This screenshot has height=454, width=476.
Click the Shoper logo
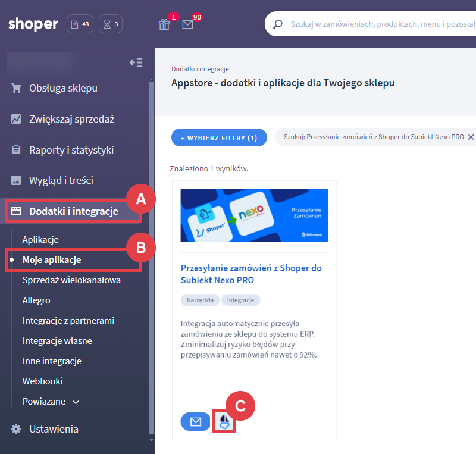(33, 24)
